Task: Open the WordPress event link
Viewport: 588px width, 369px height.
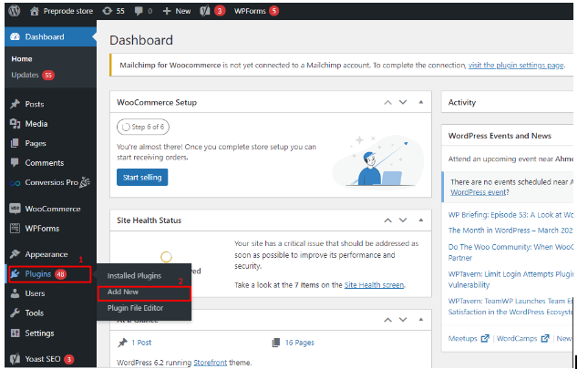Action: coord(478,192)
